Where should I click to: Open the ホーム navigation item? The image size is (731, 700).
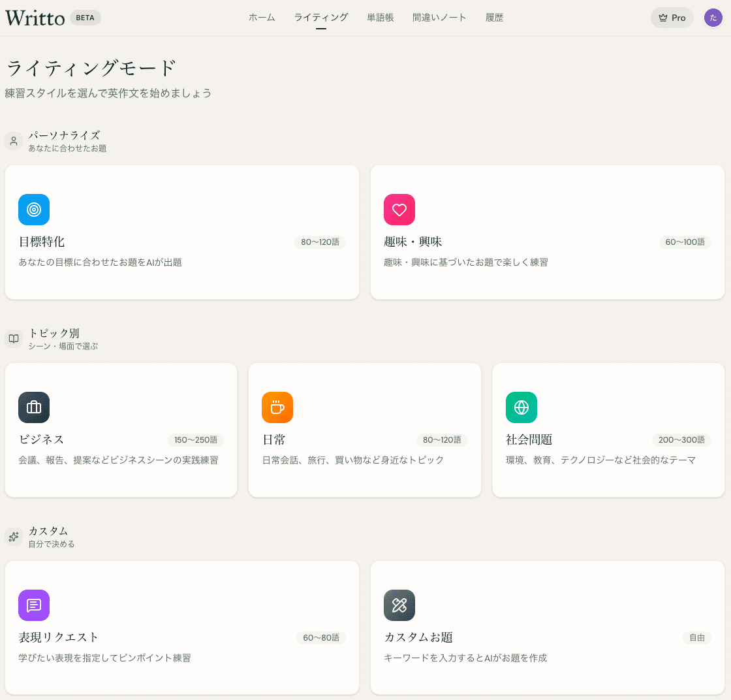click(261, 18)
